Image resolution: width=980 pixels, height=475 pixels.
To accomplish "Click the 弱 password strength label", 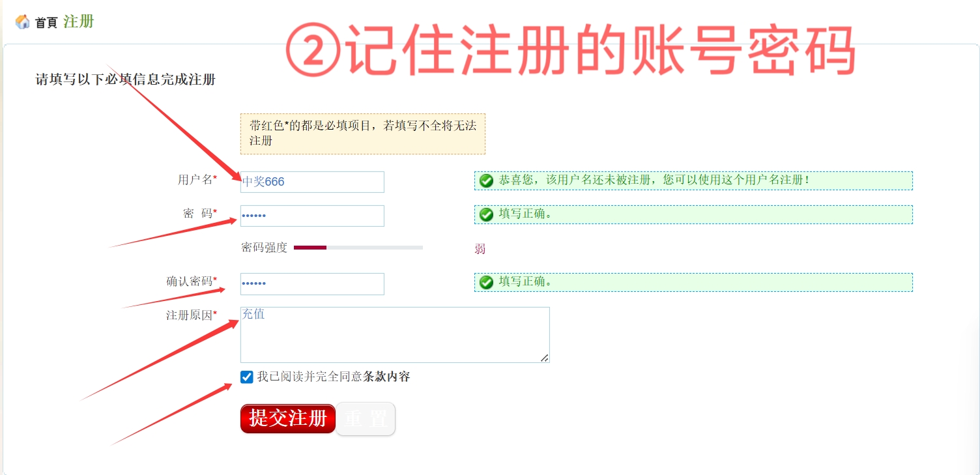I will (x=480, y=249).
